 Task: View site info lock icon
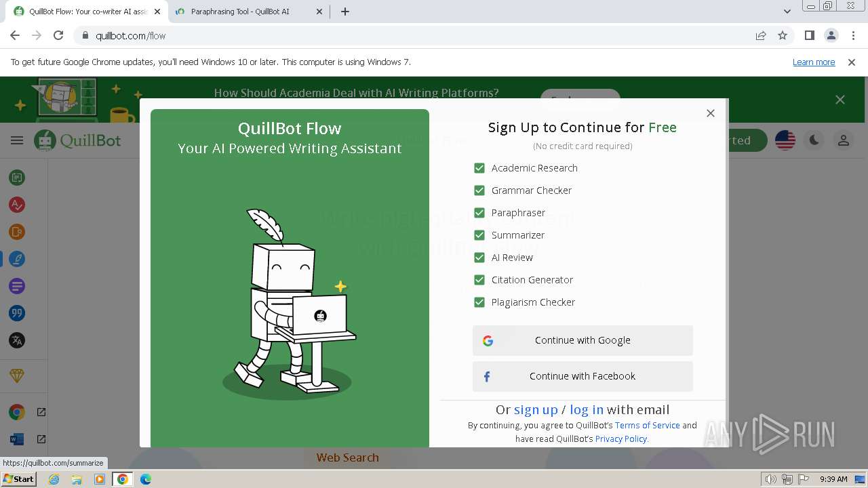point(85,36)
